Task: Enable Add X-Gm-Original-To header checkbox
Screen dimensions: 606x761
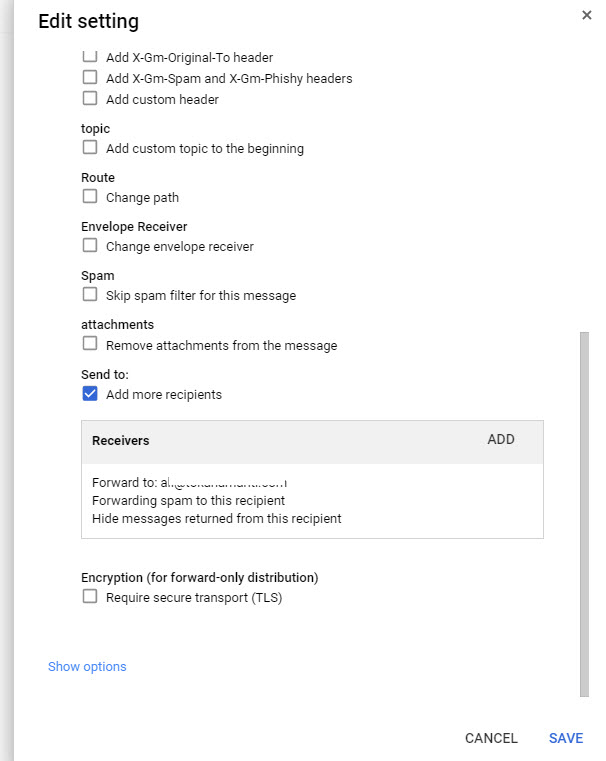Action: coord(90,56)
